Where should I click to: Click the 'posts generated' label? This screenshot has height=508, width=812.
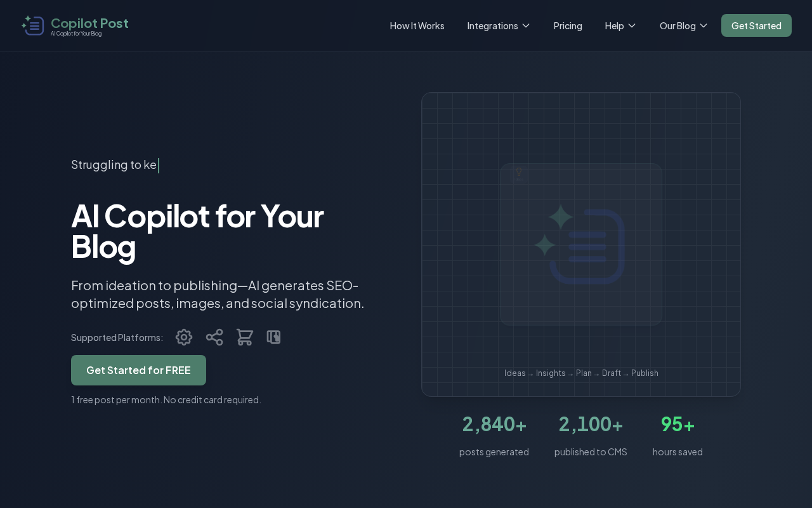tap(494, 451)
